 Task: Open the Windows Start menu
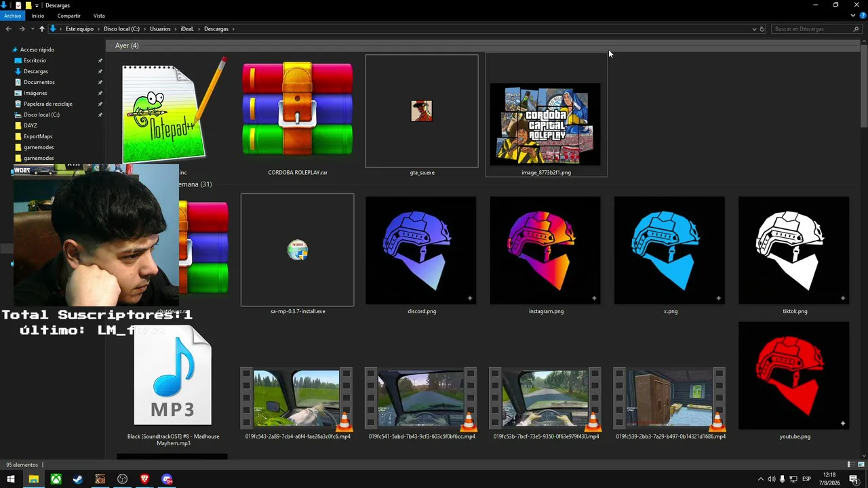pos(11,479)
